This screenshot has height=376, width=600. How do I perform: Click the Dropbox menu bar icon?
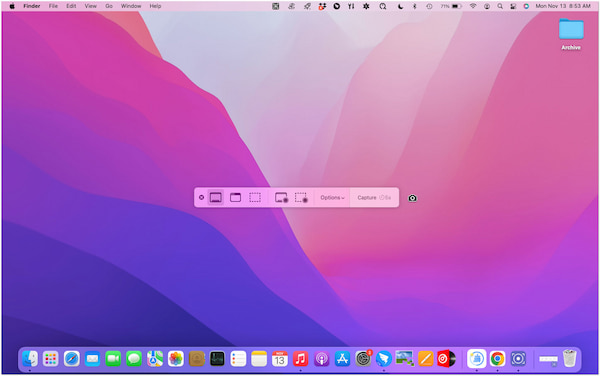322,6
